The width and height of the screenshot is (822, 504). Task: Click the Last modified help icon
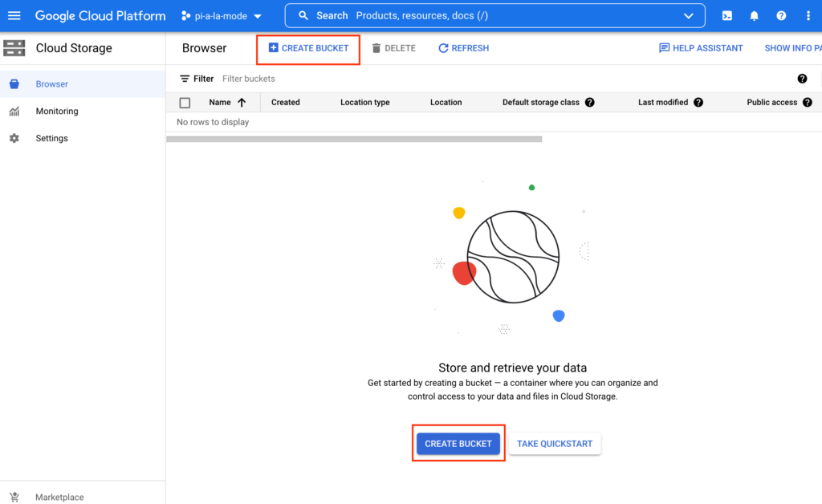[x=698, y=102]
